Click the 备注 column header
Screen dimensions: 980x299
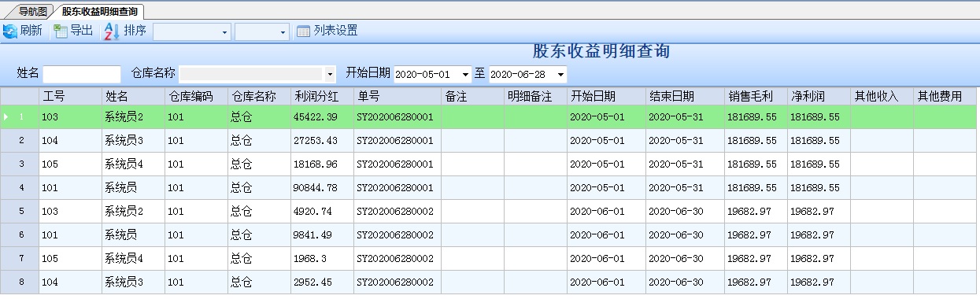pos(473,96)
